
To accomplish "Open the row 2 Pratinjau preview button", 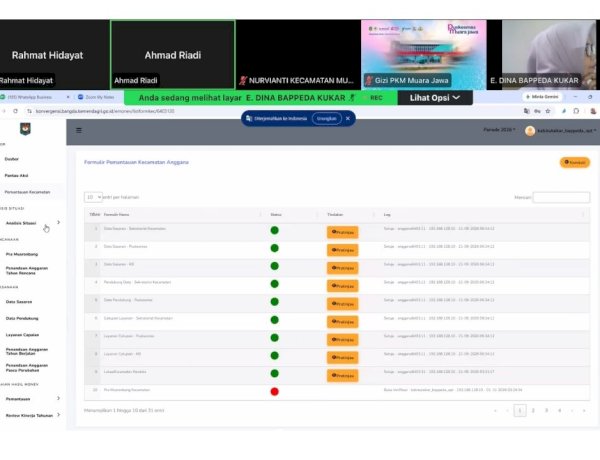I will (x=342, y=250).
